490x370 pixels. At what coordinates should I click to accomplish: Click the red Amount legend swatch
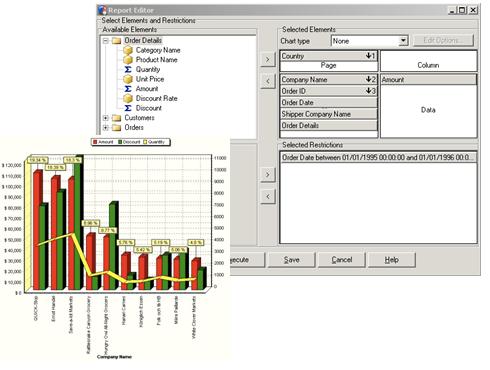point(95,142)
